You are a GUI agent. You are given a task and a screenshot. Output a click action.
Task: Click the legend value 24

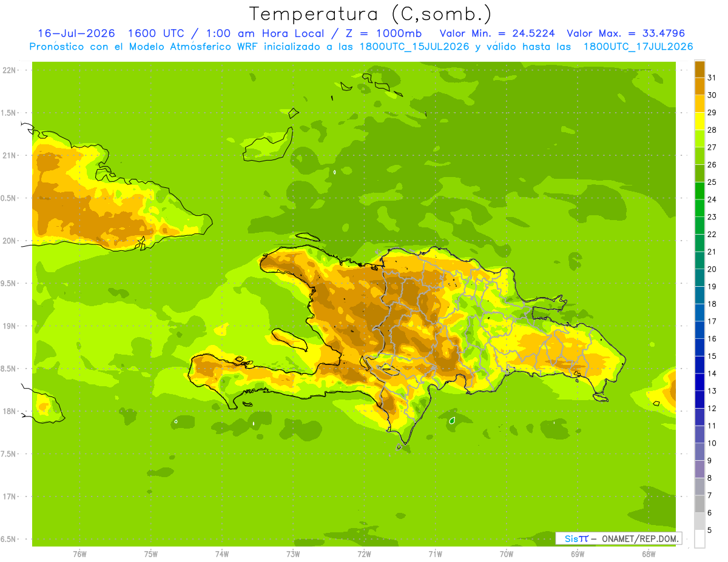712,199
